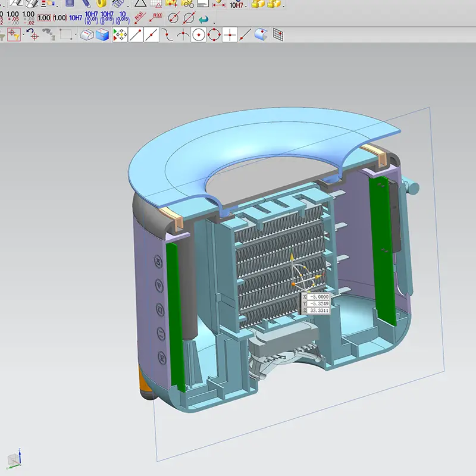The height and width of the screenshot is (476, 476).
Task: Select the shaded 3D view cube icon
Action: click(101, 35)
